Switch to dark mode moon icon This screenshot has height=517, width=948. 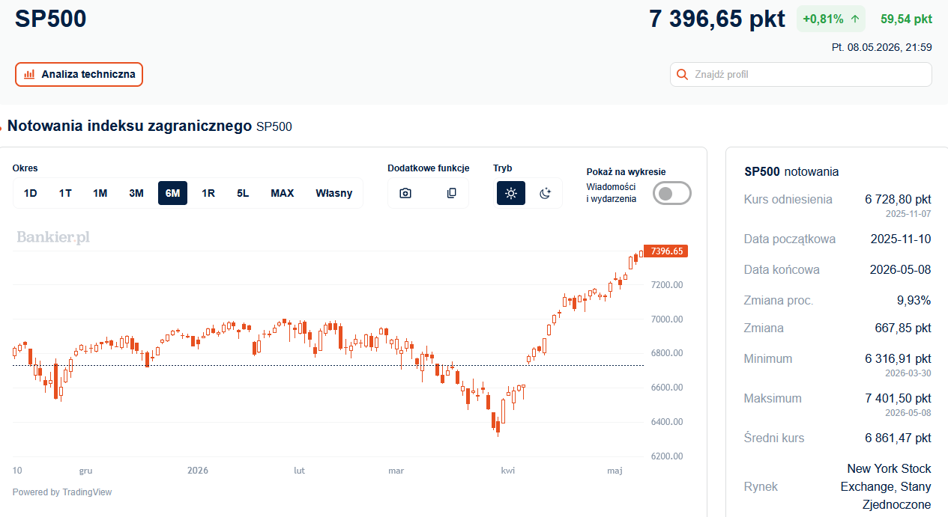point(545,193)
